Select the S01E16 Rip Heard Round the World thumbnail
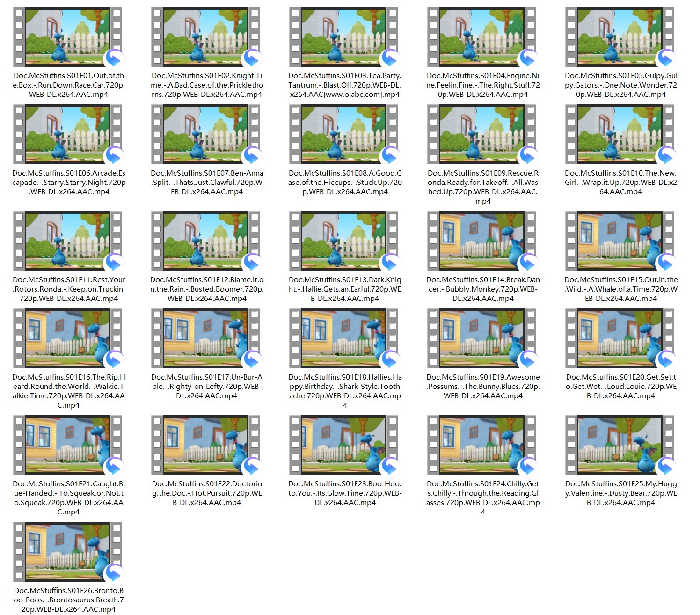 pos(68,338)
